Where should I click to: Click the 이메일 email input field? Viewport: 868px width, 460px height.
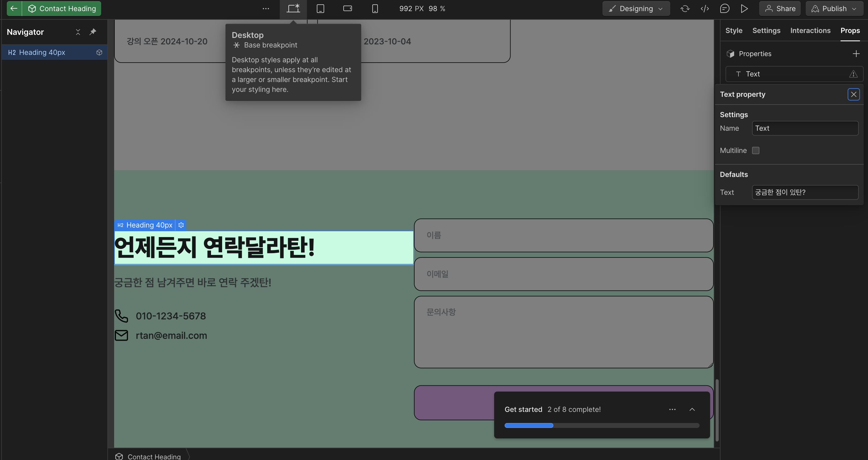(x=563, y=274)
